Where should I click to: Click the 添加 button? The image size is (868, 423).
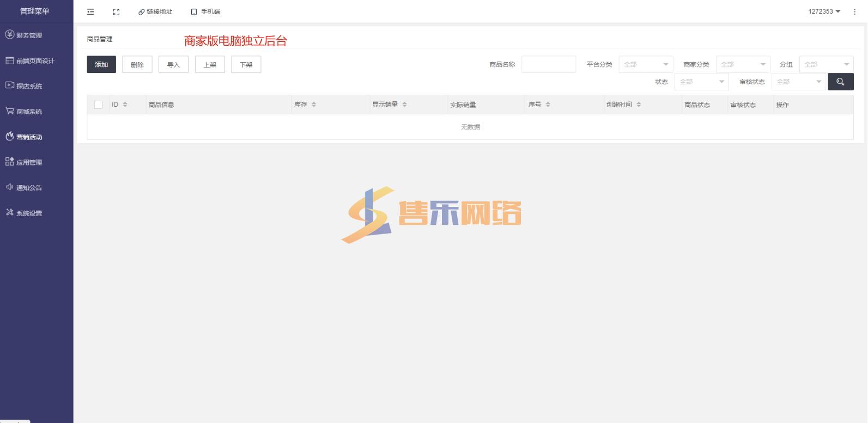click(x=101, y=64)
